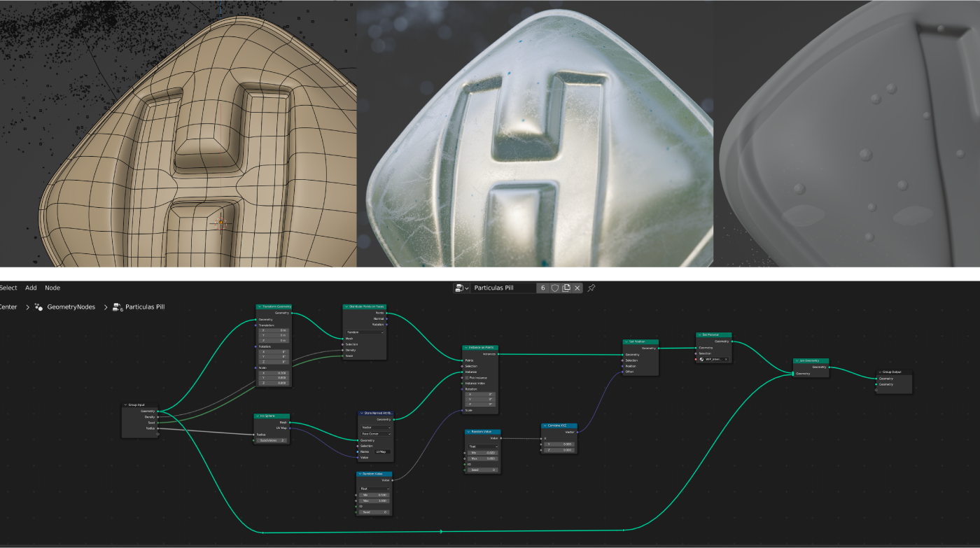Screen dimensions: 980x548
Task: Click Transform Geometry Rotation Y field
Action: [274, 356]
